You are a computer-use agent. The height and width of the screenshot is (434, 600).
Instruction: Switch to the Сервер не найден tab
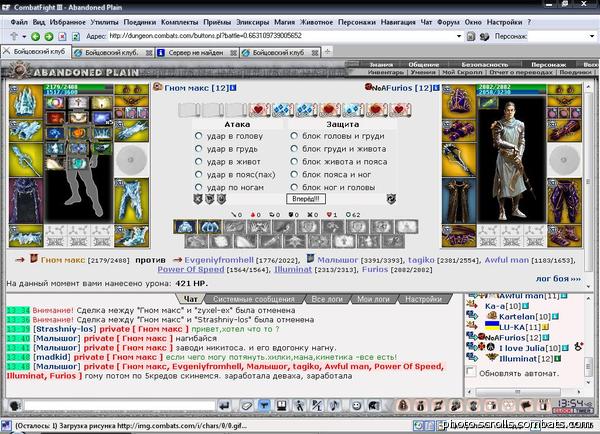(196, 53)
